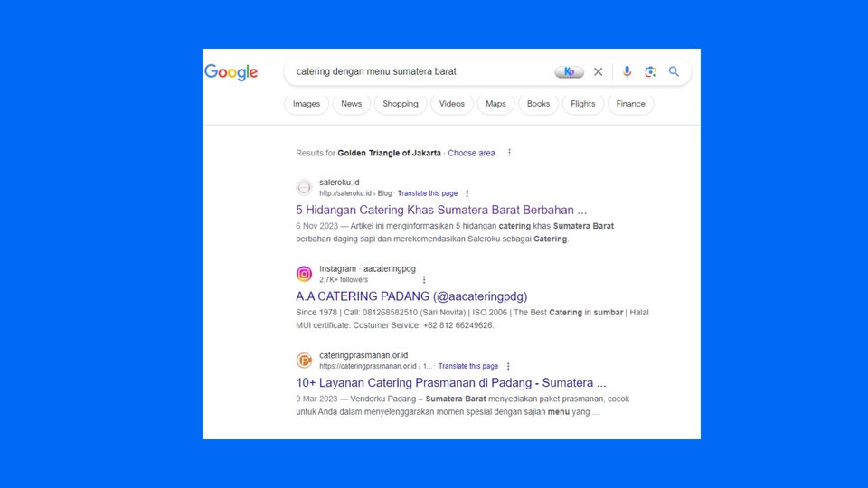Click the saleroku.id favicon
The width and height of the screenshot is (868, 488).
tap(304, 188)
